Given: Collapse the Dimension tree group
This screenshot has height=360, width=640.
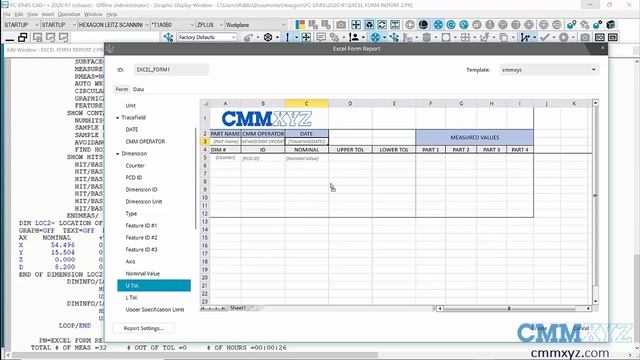Looking at the screenshot, I should coord(118,154).
